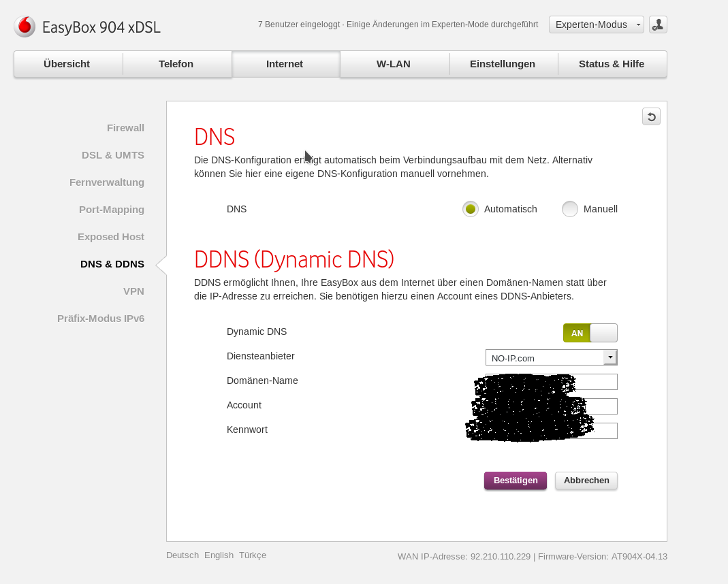Open the Status & Hilfe tab
The height and width of the screenshot is (584, 728).
(612, 64)
